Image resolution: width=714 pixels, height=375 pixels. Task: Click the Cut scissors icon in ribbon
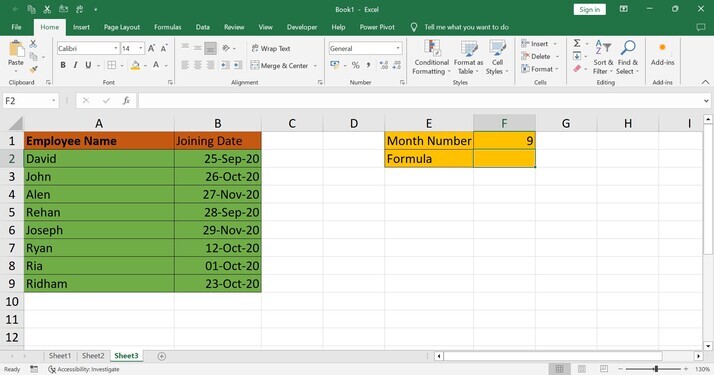click(x=33, y=44)
